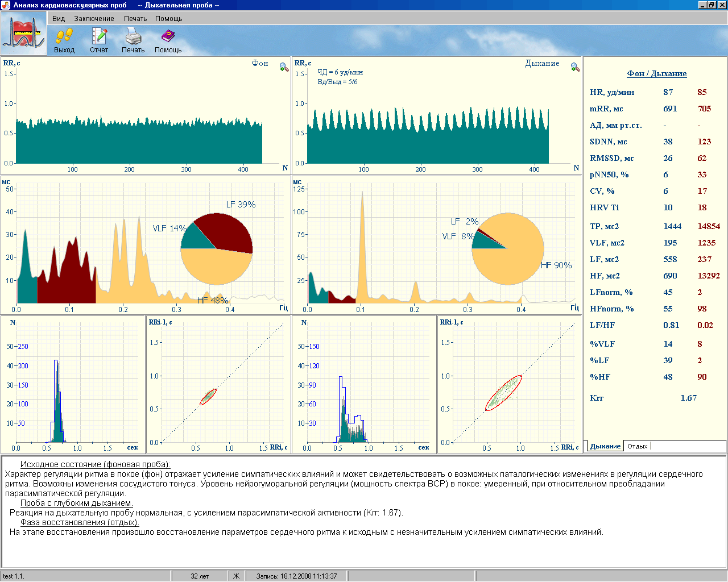Click the 'Исходное состояние (фоновая проба):' heading
728x582 pixels.
[x=95, y=464]
